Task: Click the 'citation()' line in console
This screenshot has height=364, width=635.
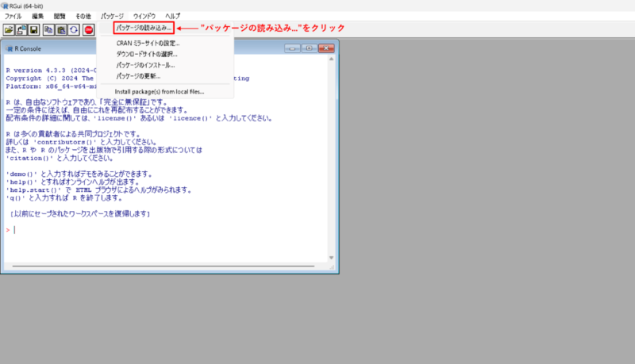Action: (60, 158)
